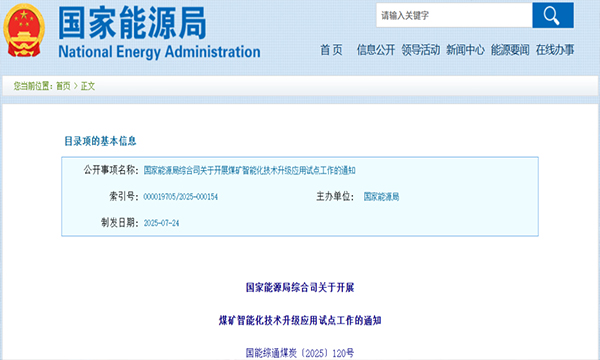Click document number 国能综通煤炭〔2025〕120号
Viewport: 600px width, 360px height.
click(x=300, y=353)
